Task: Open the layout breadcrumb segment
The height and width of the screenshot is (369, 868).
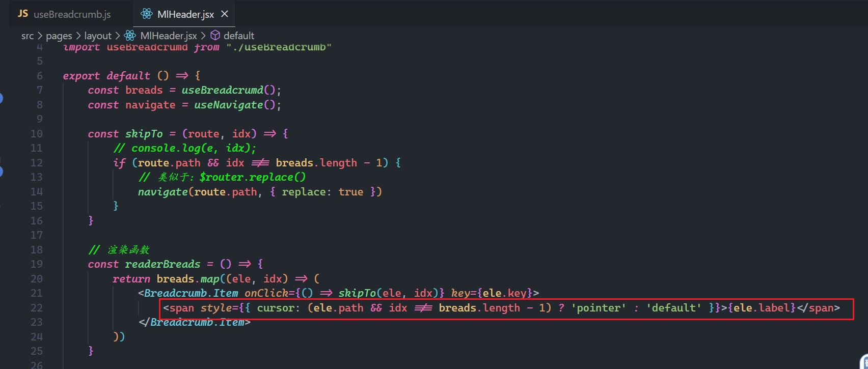Action: click(x=98, y=36)
